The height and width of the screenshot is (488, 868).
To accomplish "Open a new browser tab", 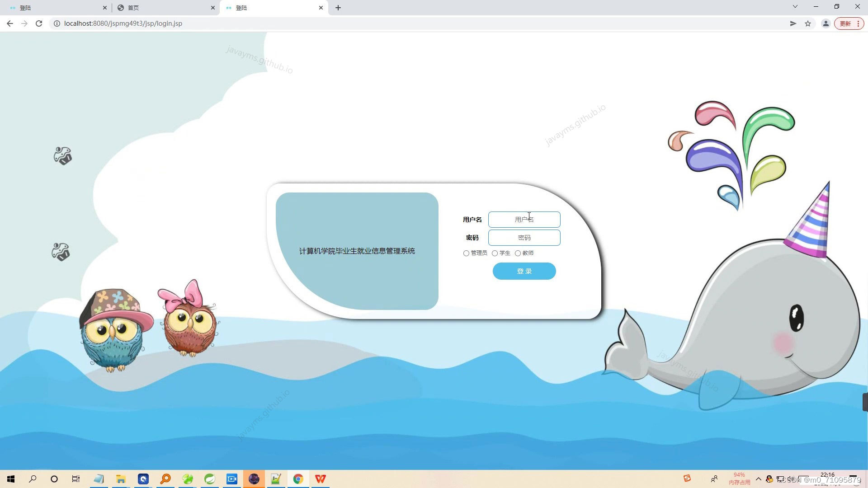I will (x=338, y=8).
